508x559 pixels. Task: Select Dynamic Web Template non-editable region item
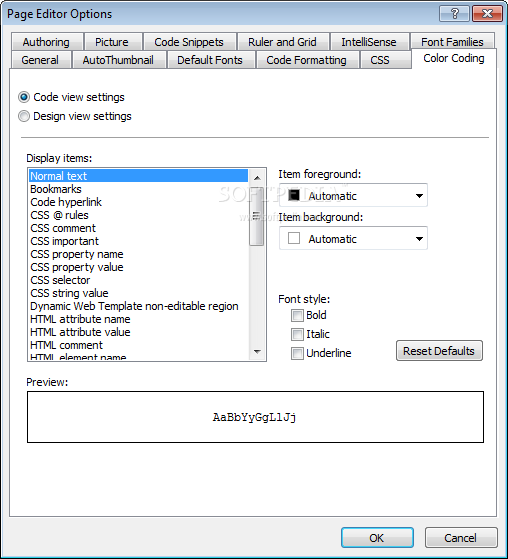pyautogui.click(x=138, y=306)
